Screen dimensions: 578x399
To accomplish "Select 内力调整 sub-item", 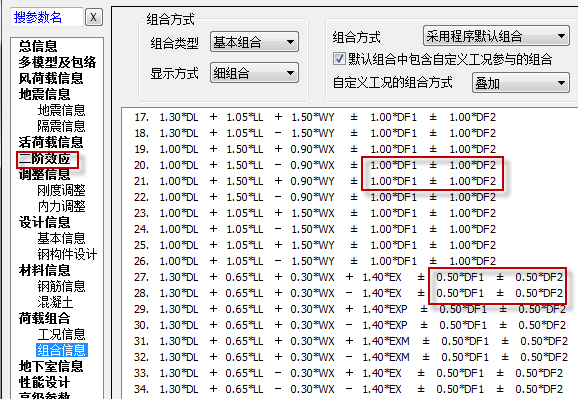I will pos(61,206).
